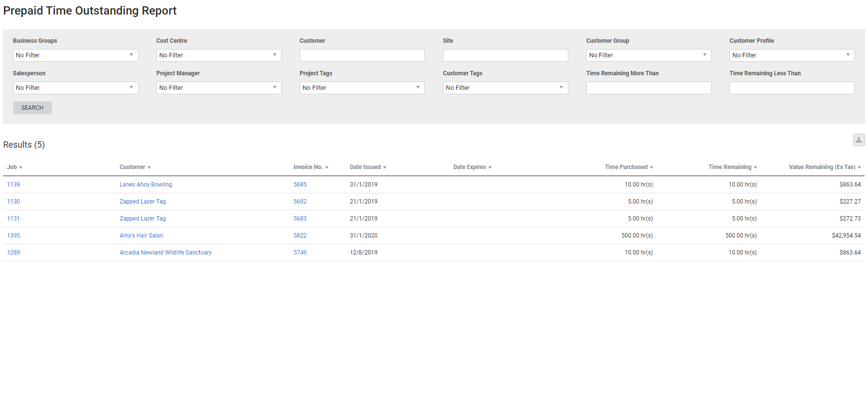Open the Customer Tags dropdown

[x=505, y=88]
